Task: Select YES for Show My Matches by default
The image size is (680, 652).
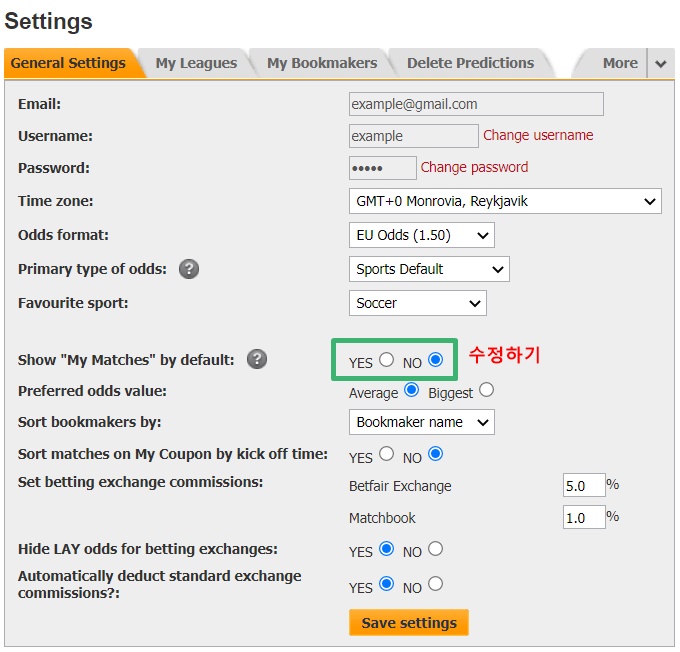Action: coord(386,360)
